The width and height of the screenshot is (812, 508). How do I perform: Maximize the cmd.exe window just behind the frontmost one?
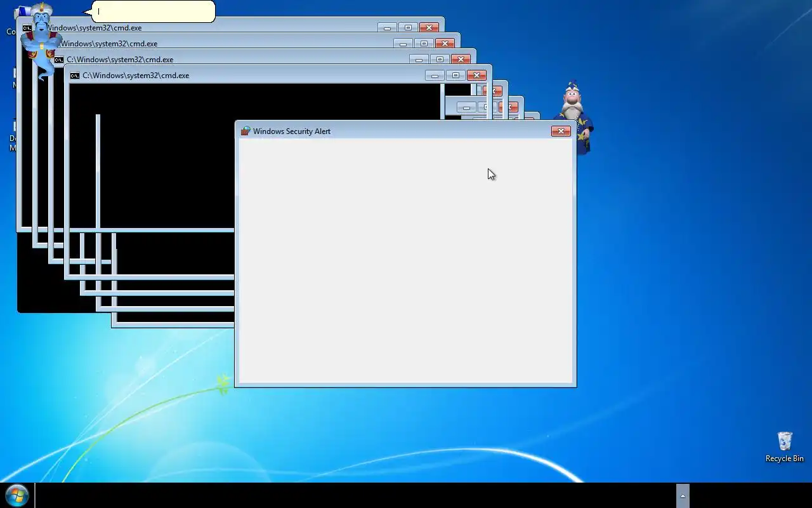(440, 60)
